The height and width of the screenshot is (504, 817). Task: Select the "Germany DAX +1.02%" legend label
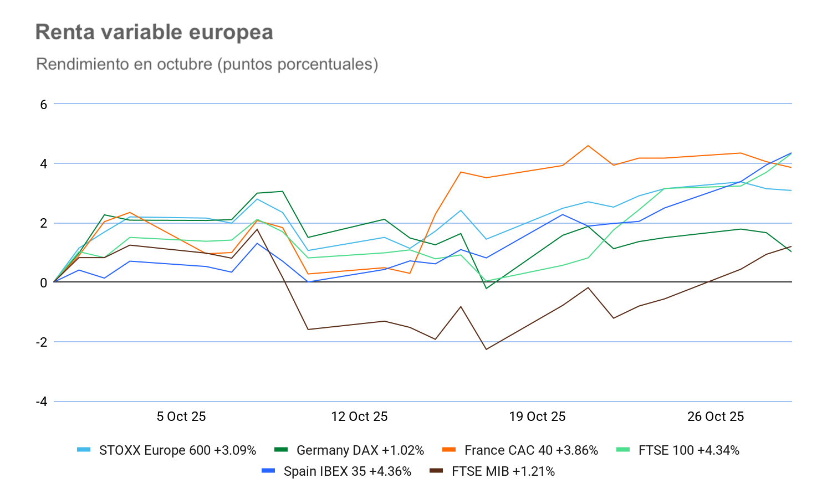click(360, 450)
